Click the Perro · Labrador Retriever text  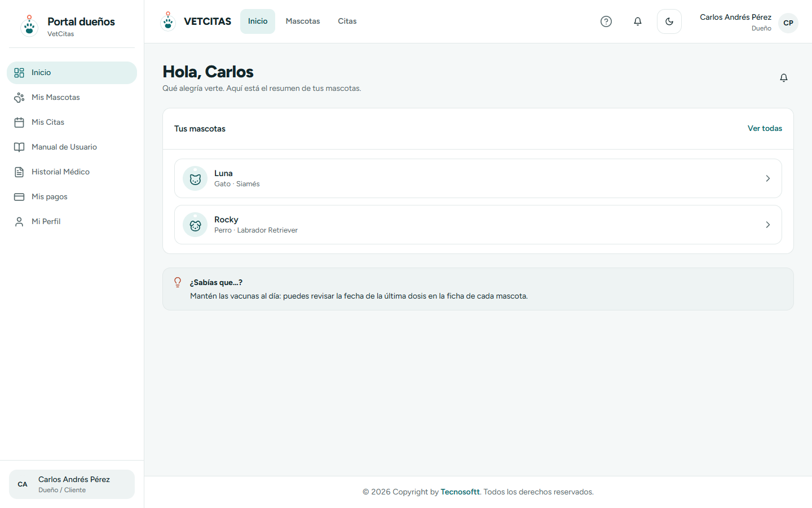tap(256, 230)
